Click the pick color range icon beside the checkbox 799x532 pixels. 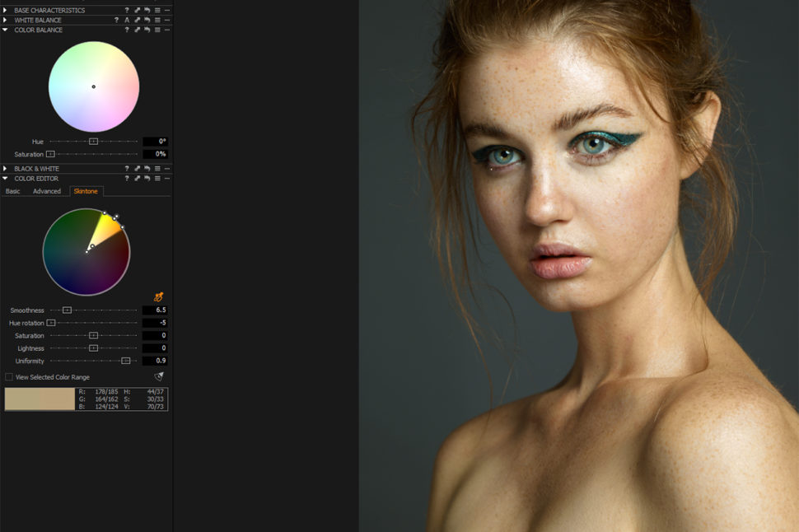(158, 376)
